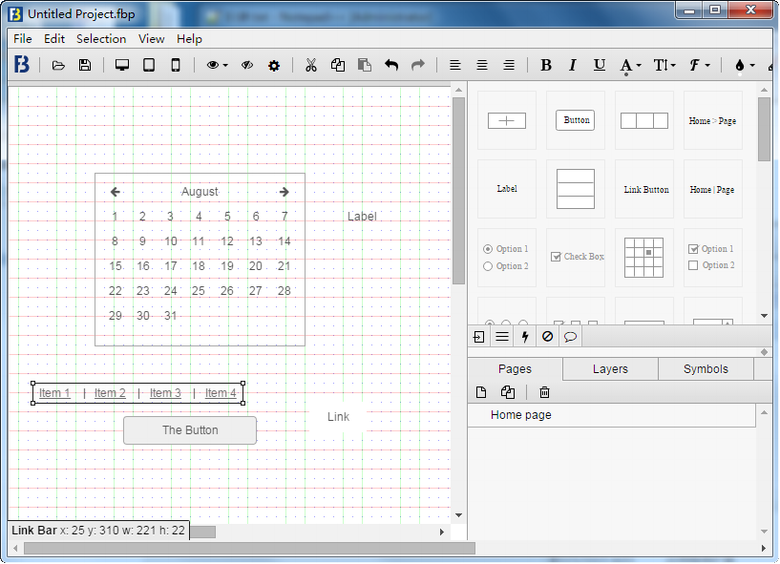
Task: Click The Button on canvas
Action: tap(190, 430)
